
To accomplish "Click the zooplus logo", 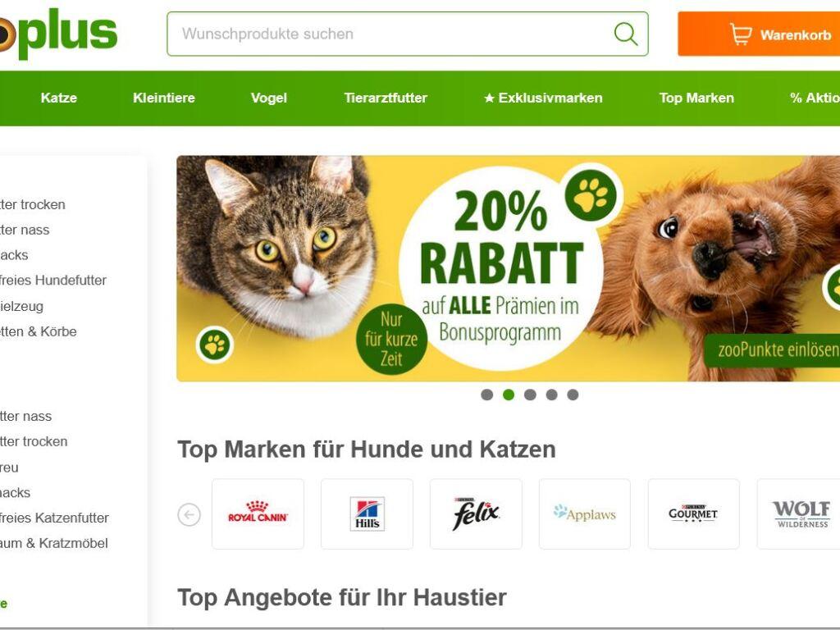I will point(58,32).
